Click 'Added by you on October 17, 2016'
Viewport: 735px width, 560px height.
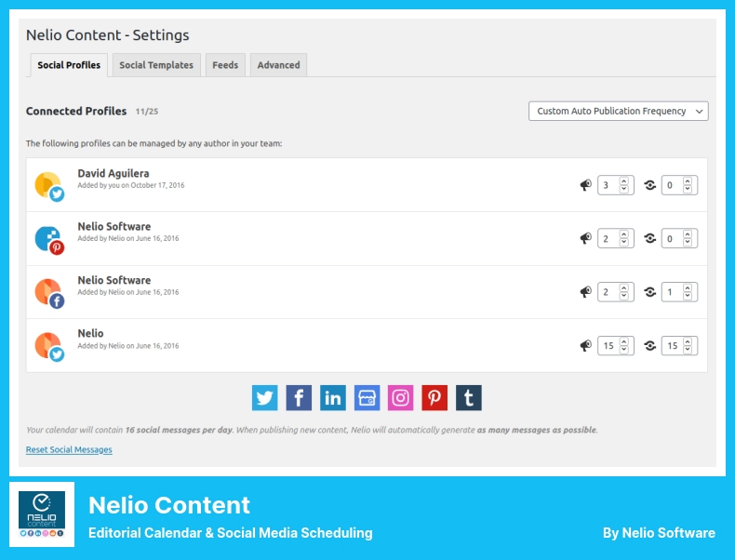[x=131, y=185]
